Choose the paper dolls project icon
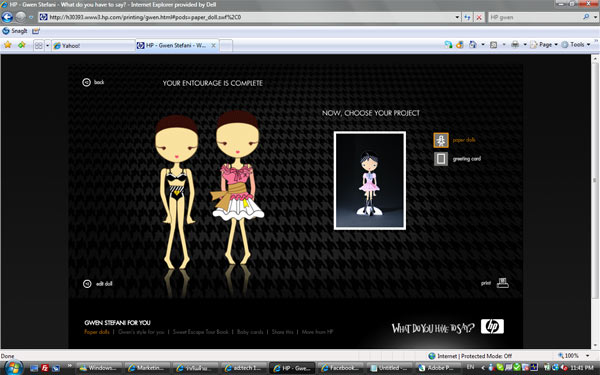The width and height of the screenshot is (600, 375). pyautogui.click(x=441, y=140)
